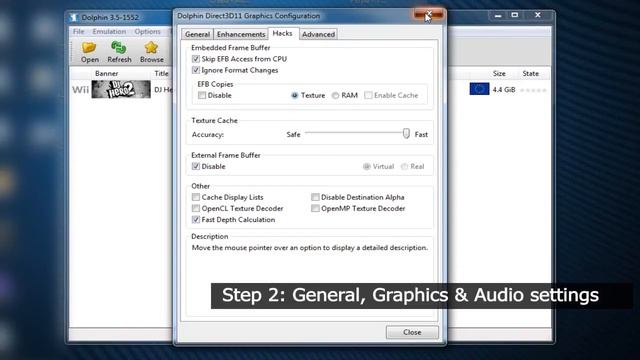Viewport: 640px width, 360px height.
Task: Click the Banner column header
Action: click(107, 73)
